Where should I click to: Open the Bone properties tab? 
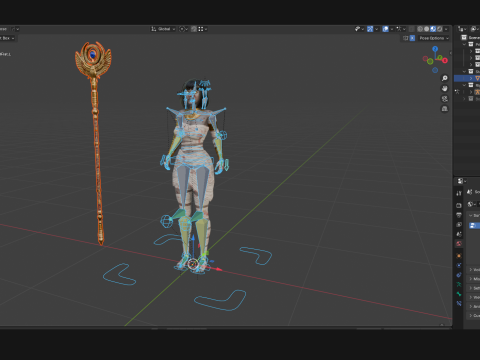(x=459, y=294)
